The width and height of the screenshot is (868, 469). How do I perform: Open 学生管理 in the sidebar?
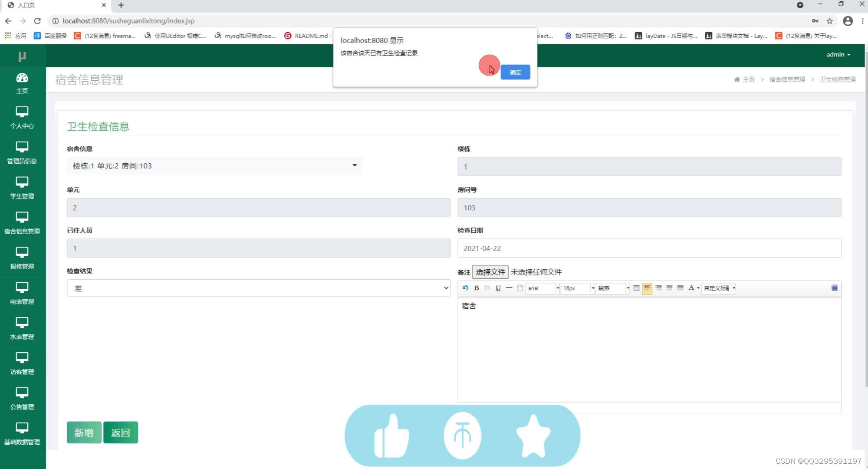point(22,188)
